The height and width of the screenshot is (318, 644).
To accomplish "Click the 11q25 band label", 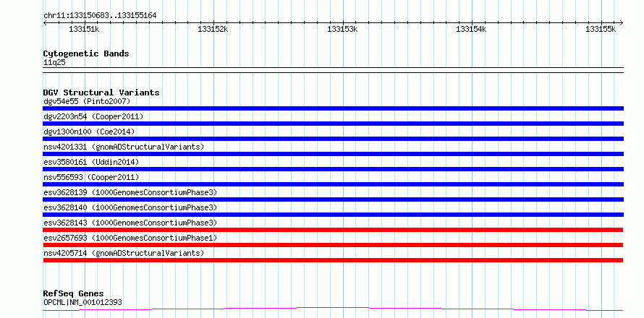I will tap(54, 63).
